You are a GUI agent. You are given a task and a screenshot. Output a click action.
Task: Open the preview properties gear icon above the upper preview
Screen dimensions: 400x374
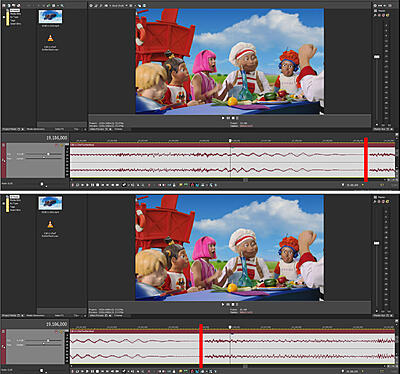91,6
